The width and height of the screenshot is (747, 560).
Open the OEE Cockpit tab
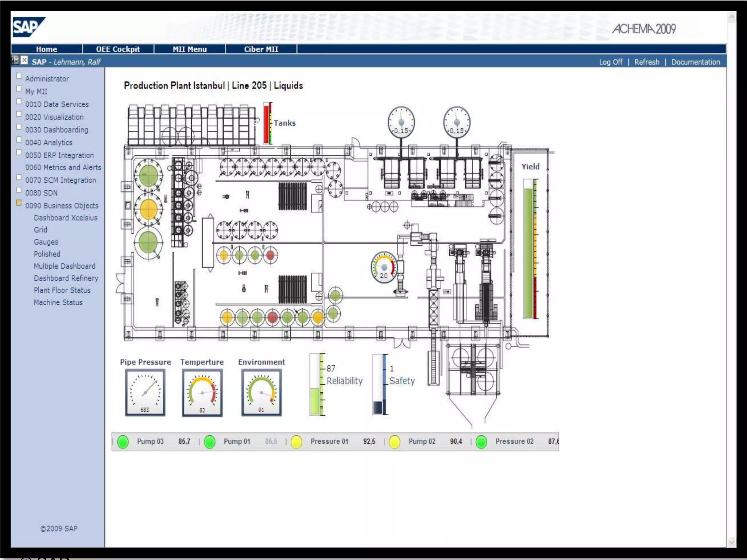pos(118,49)
